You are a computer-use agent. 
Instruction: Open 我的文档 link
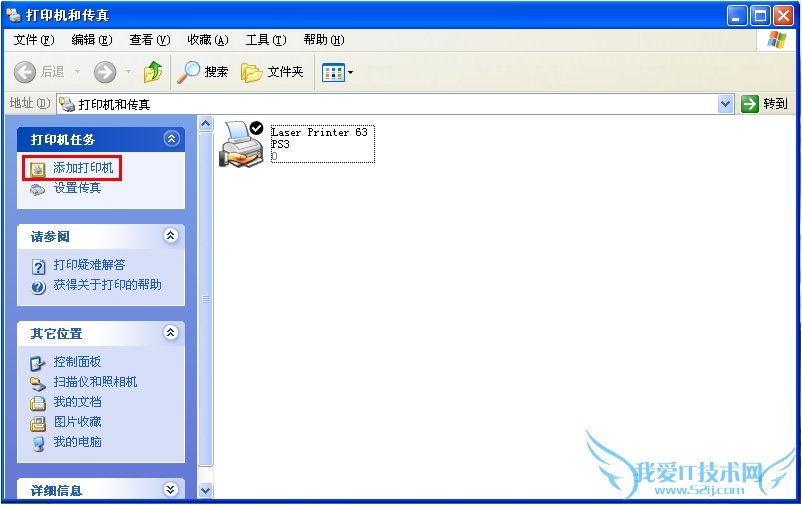tap(77, 402)
